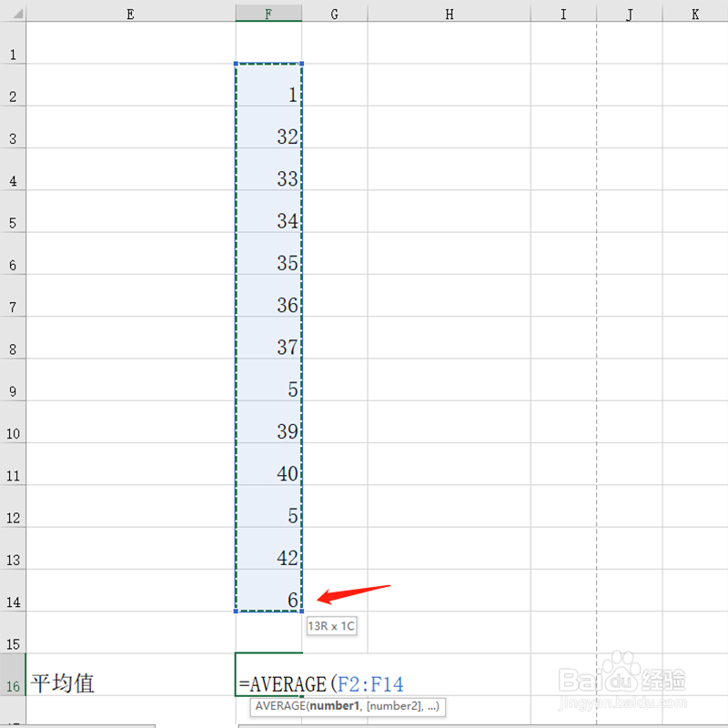Image resolution: width=728 pixels, height=728 pixels.
Task: Select column F header
Action: pyautogui.click(x=268, y=13)
